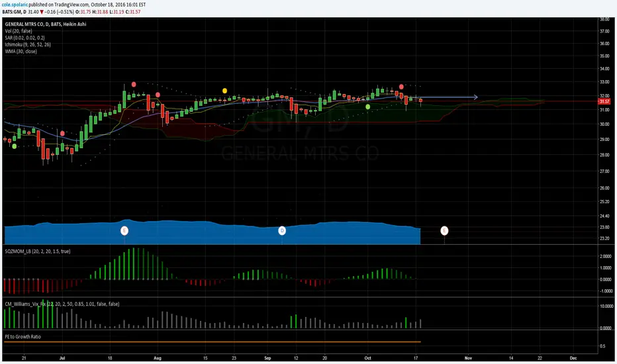Click the 33.00 price axis label
Image resolution: width=617 pixels, height=364 pixels.
pyautogui.click(x=604, y=82)
